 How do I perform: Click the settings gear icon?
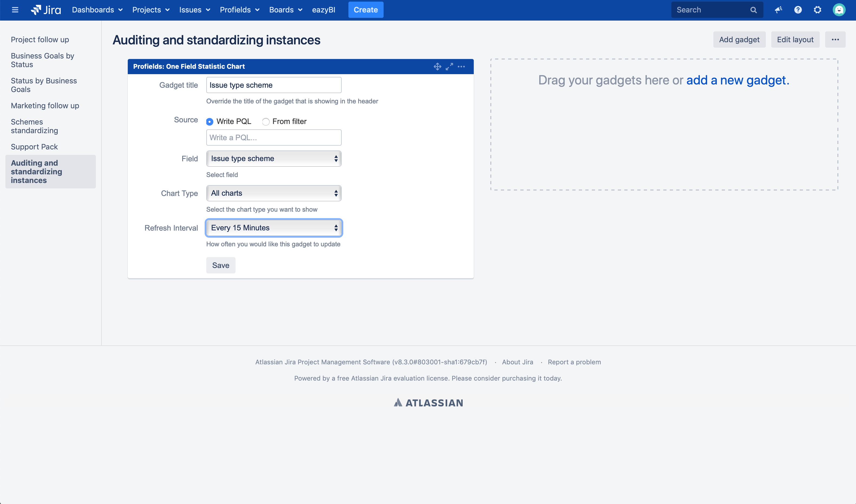coord(818,9)
